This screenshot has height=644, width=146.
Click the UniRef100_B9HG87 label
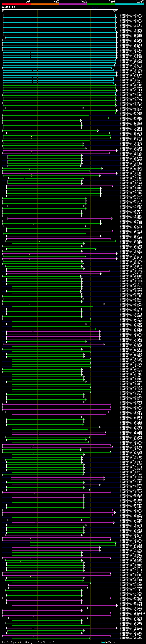click(x=131, y=67)
